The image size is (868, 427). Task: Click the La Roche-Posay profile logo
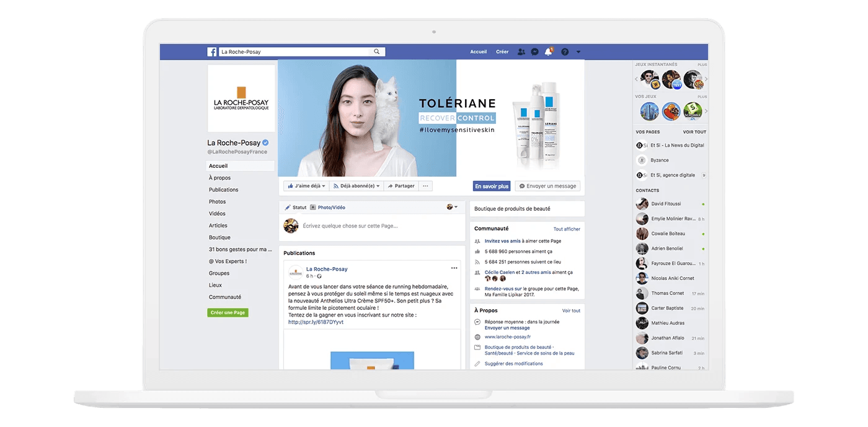tap(241, 99)
